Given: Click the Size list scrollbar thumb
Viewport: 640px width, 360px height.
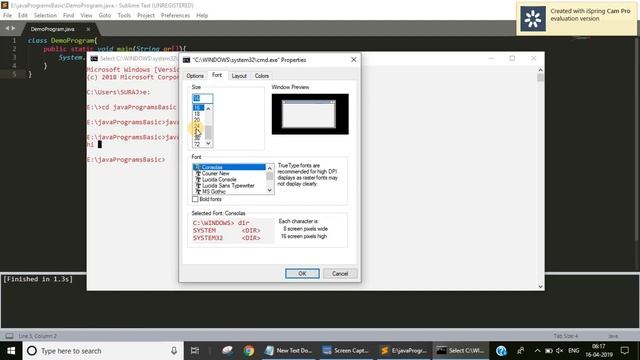Looking at the screenshot, I should 208,132.
